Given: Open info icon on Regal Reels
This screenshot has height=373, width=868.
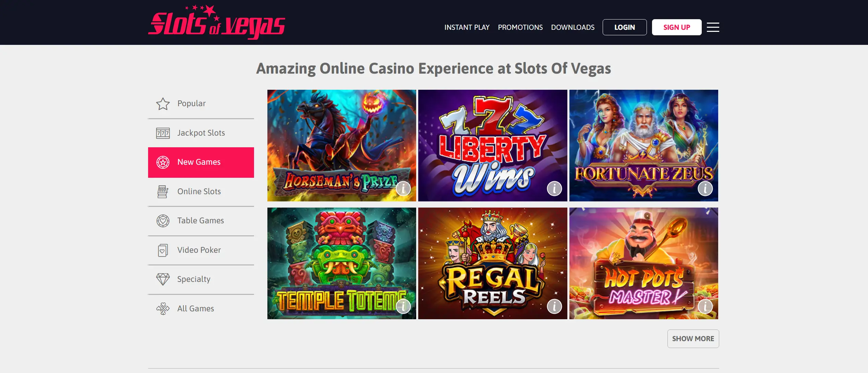Looking at the screenshot, I should [x=554, y=306].
